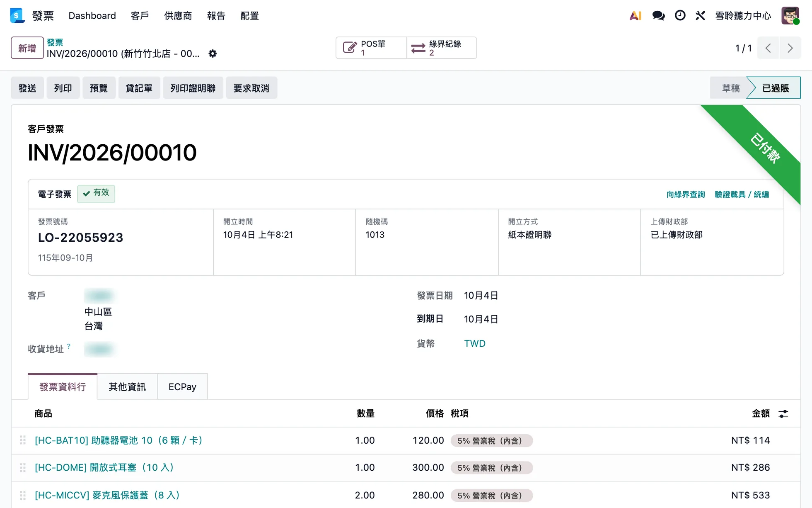812x508 pixels.
Task: Click the 預覽 button
Action: pyautogui.click(x=99, y=88)
